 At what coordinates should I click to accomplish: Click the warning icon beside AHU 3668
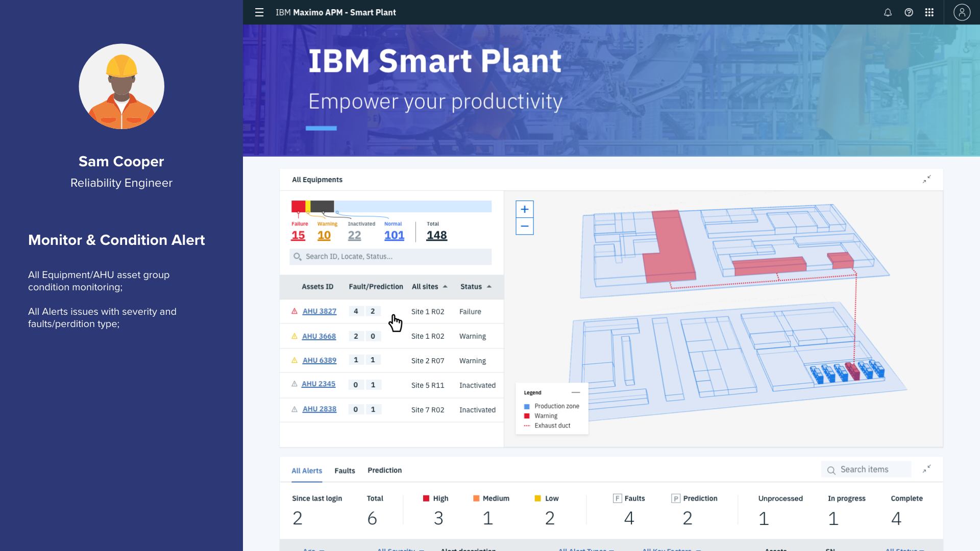(x=295, y=336)
